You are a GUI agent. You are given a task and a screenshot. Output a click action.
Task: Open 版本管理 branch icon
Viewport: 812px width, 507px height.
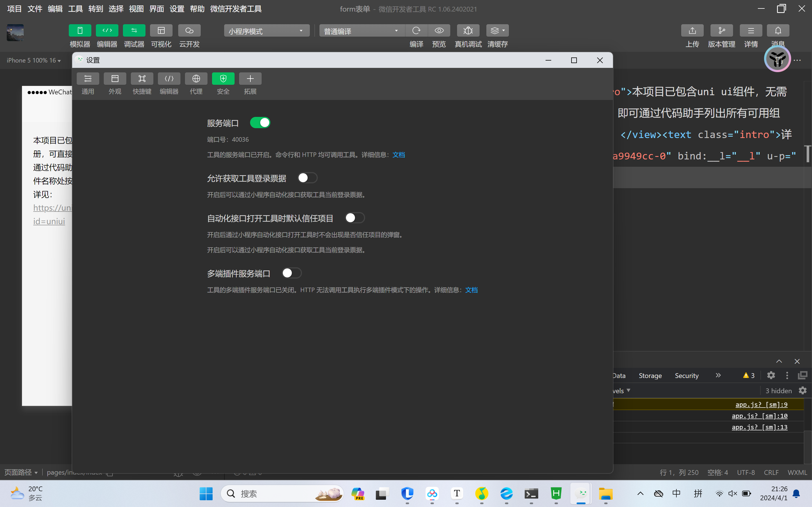(x=721, y=31)
